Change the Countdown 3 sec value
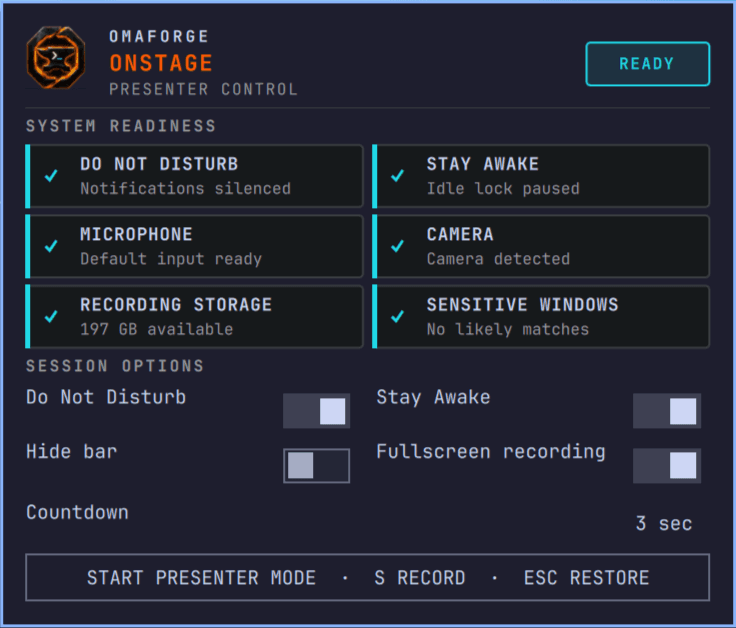This screenshot has height=628, width=736. pos(664,523)
